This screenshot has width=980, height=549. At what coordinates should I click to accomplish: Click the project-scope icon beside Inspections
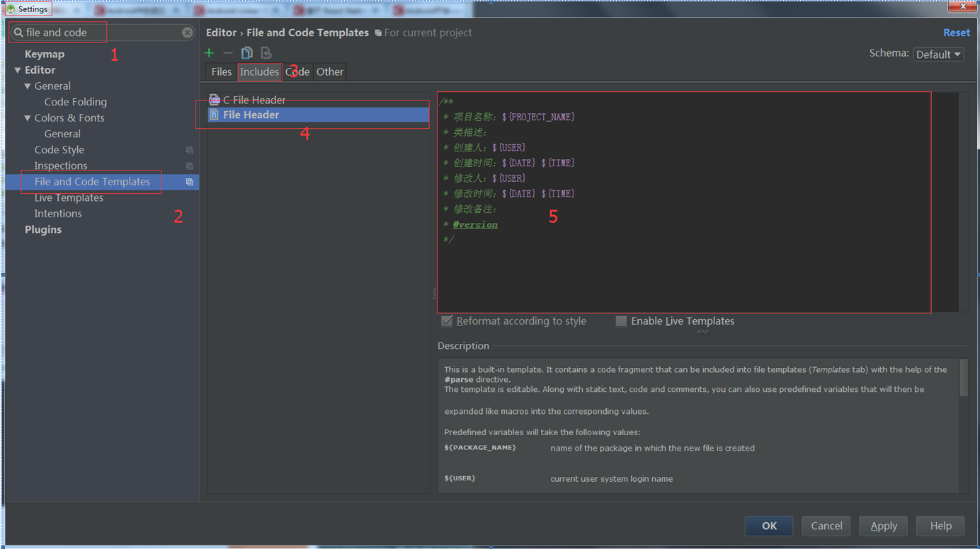[x=189, y=166]
